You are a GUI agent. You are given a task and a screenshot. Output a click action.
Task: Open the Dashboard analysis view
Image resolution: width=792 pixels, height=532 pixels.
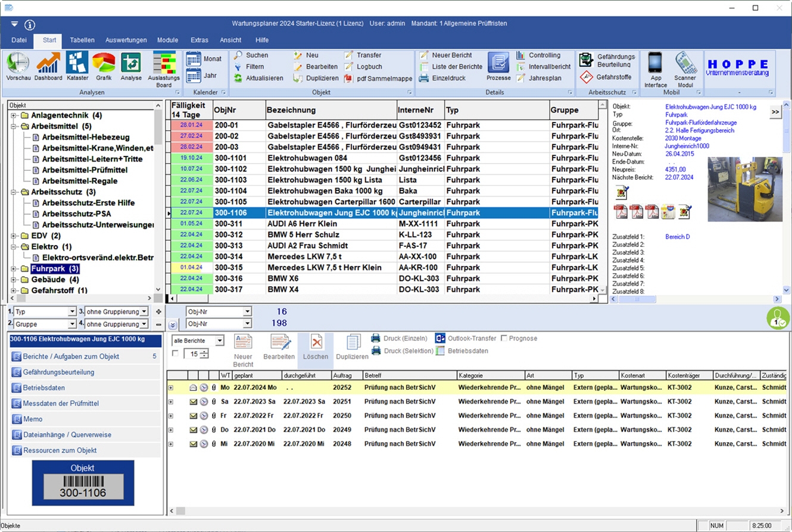click(x=48, y=66)
